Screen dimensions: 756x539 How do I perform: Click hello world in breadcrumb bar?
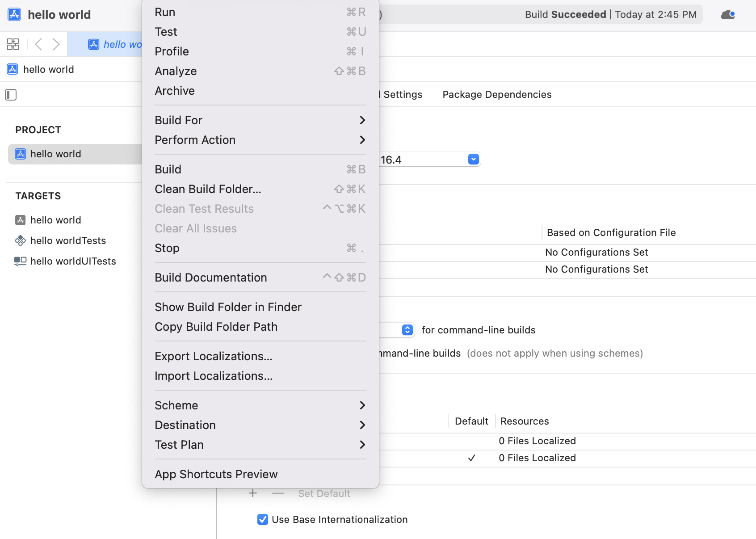point(41,69)
